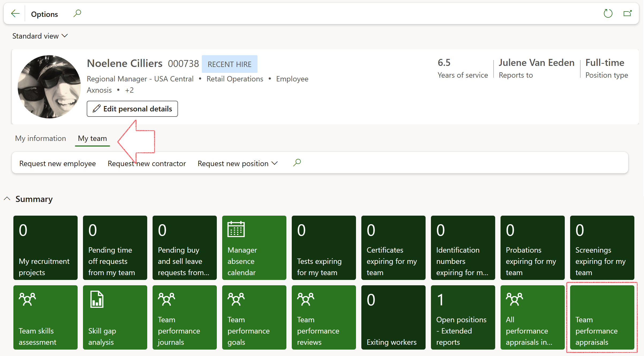Open the Team performance appraisals tile
This screenshot has width=644, height=356.
coord(602,317)
